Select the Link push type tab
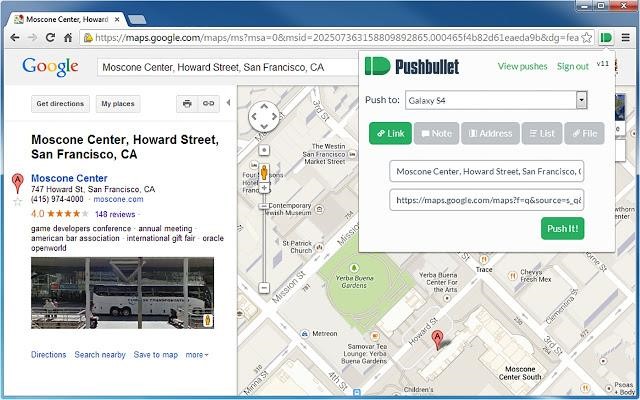The height and width of the screenshot is (400, 640). coord(390,133)
